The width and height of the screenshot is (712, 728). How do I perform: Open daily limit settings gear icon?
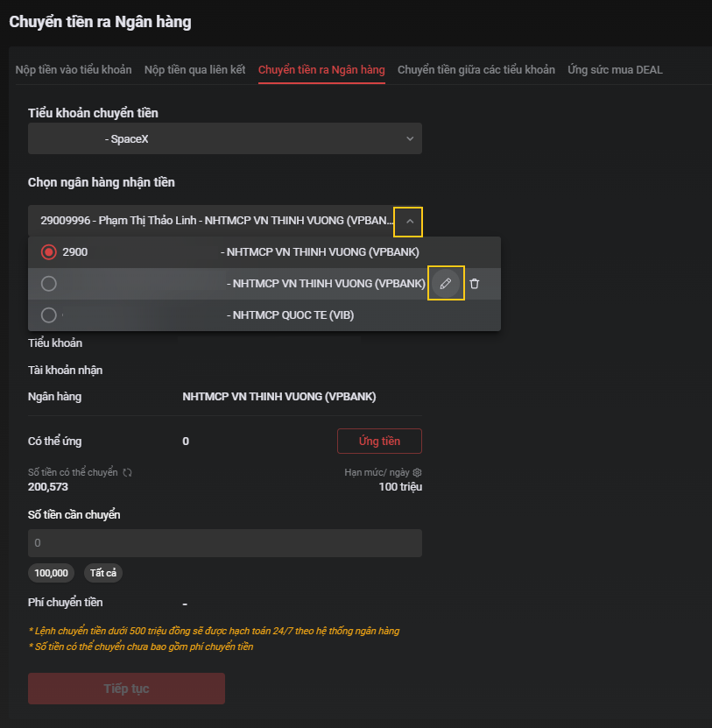click(418, 472)
